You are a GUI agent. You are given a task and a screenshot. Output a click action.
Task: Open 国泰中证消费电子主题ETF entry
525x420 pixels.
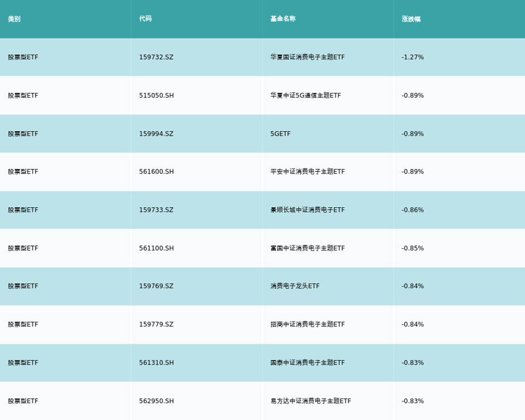307,363
